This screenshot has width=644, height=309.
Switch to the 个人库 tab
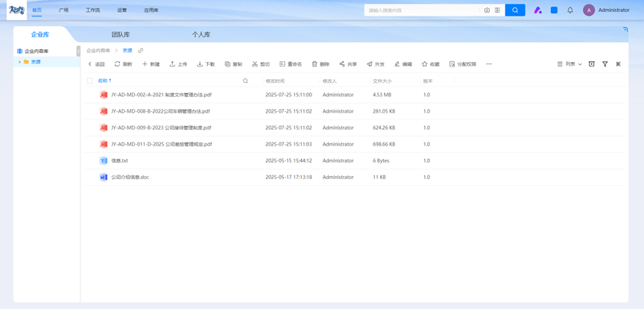pos(201,34)
